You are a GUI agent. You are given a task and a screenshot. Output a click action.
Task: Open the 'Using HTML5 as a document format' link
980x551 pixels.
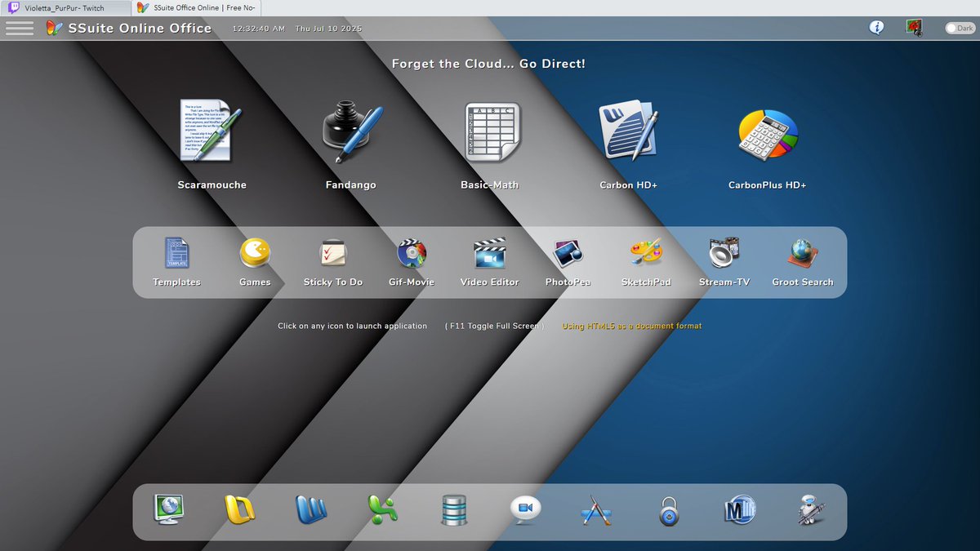(x=632, y=326)
